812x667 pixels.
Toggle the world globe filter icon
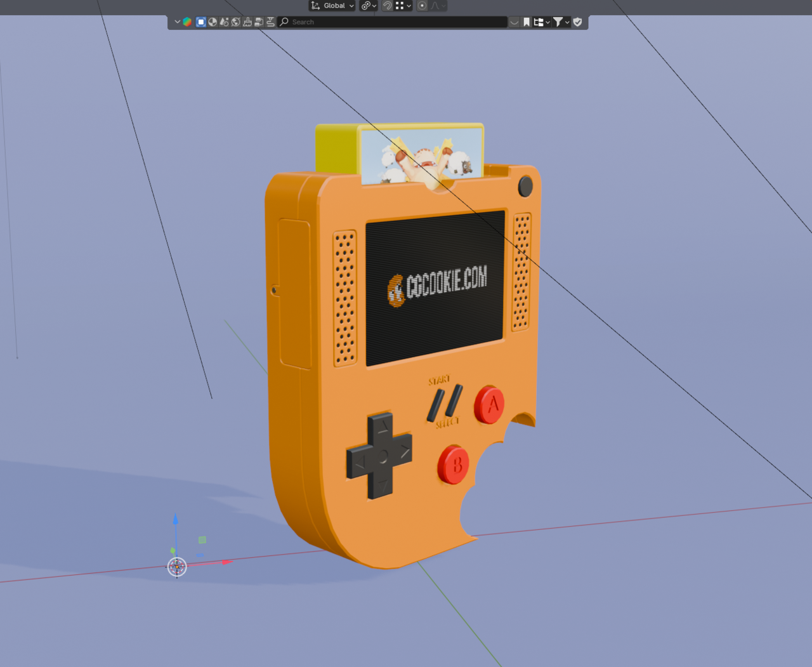point(235,22)
